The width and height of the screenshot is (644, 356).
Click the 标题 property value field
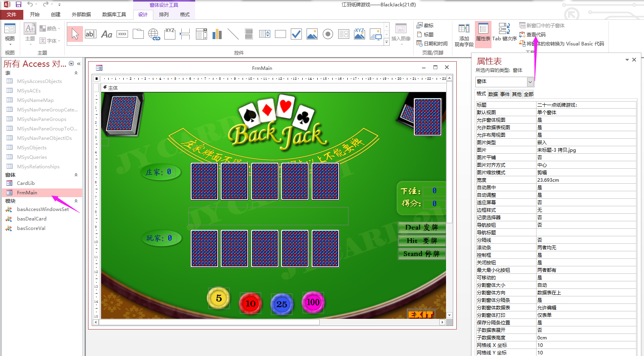click(x=586, y=105)
